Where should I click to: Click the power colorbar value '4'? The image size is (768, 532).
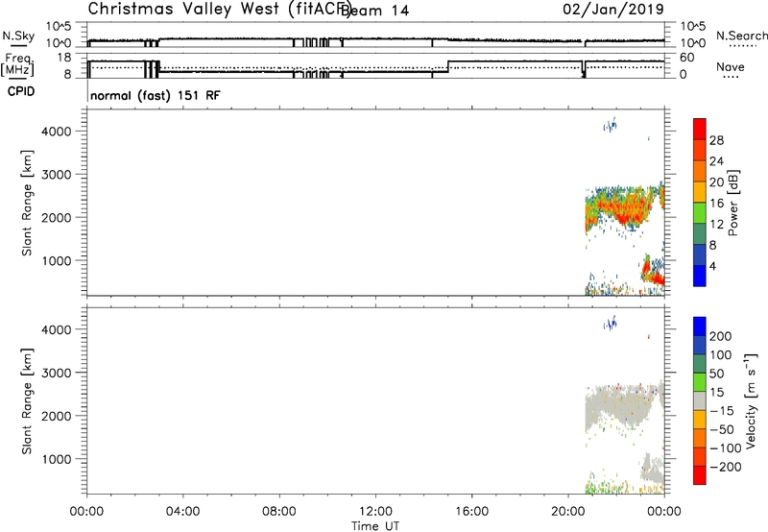712,266
